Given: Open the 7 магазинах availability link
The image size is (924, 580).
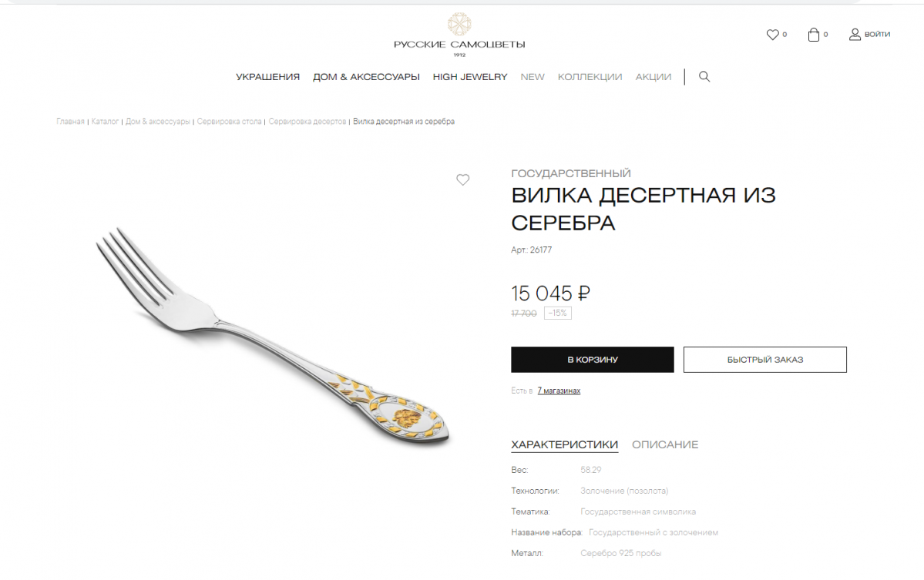Looking at the screenshot, I should (x=559, y=391).
